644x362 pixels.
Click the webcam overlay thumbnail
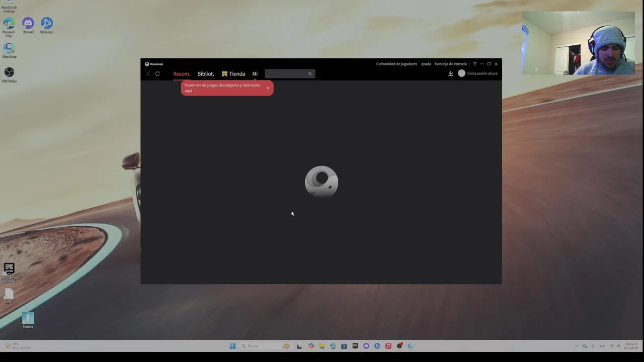tap(579, 43)
